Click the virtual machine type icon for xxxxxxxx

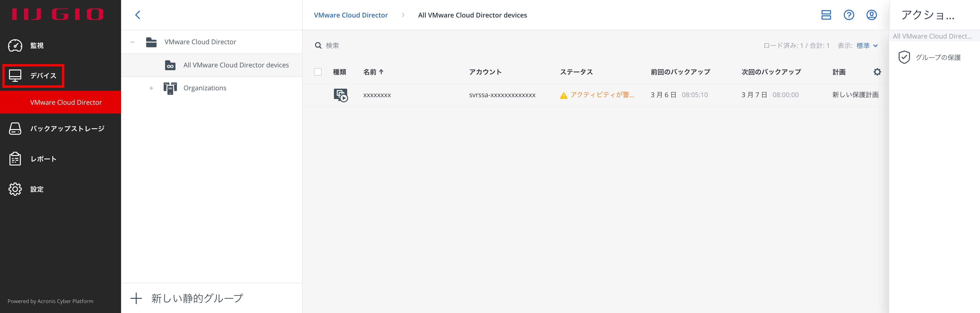(x=341, y=95)
